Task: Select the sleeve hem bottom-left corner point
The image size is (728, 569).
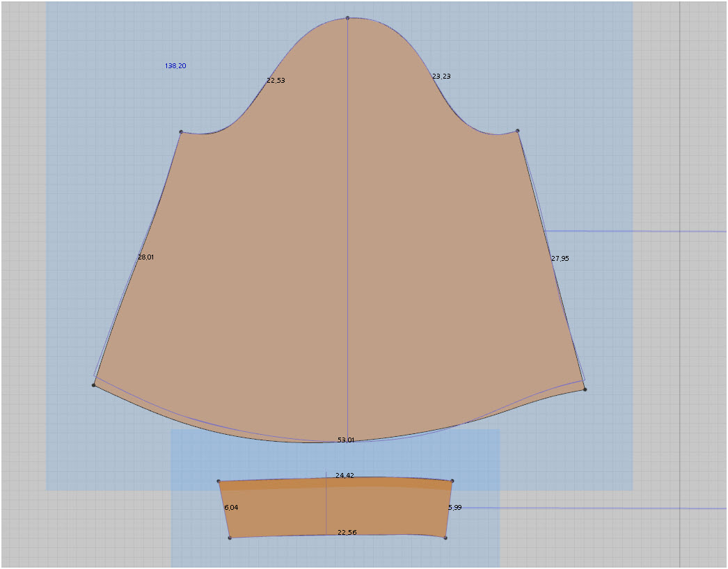Action: coord(94,385)
